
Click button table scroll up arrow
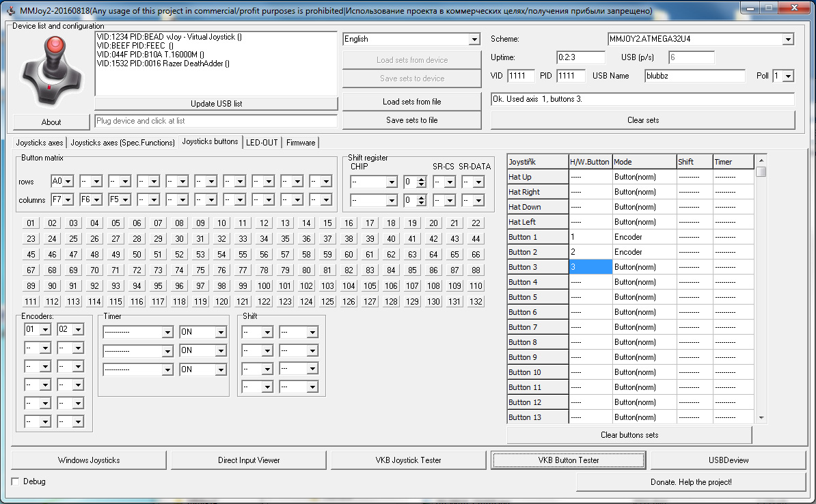pos(761,160)
